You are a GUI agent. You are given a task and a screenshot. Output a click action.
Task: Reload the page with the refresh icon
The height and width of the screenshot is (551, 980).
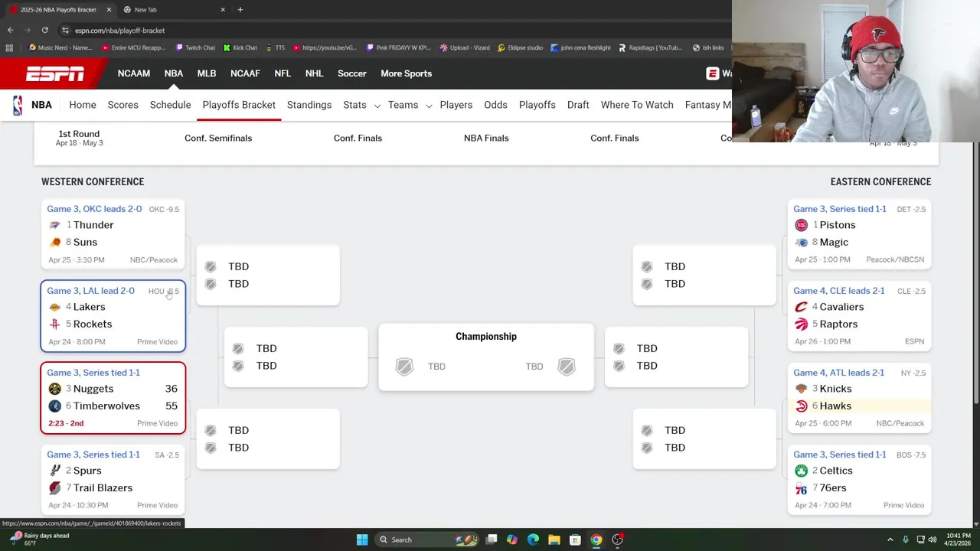[x=44, y=30]
